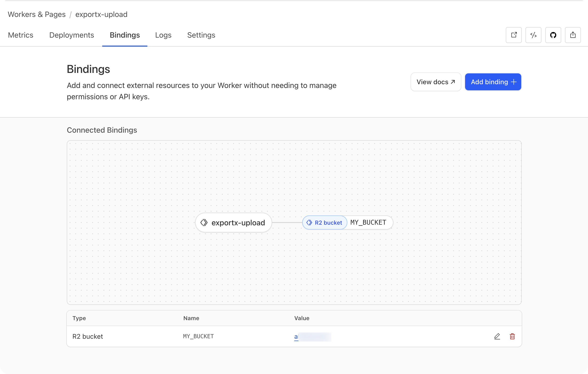The width and height of the screenshot is (588, 374).
Task: Click the Value column header
Action: 302,318
